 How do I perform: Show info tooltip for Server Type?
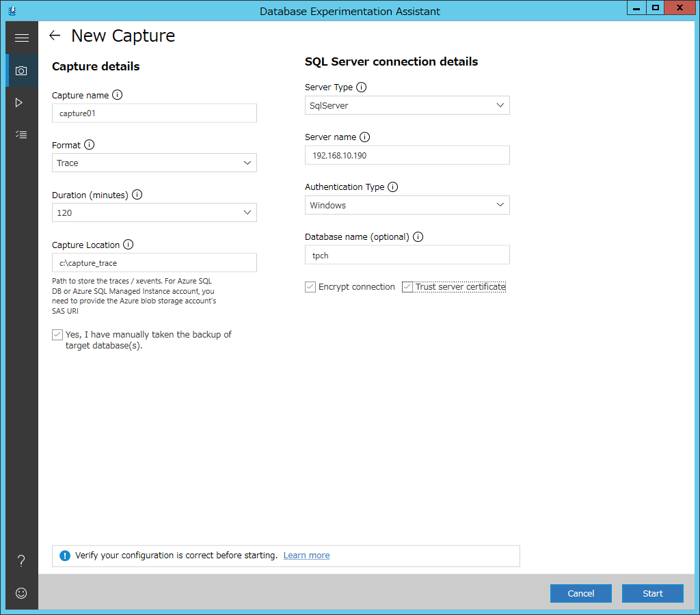[x=362, y=87]
